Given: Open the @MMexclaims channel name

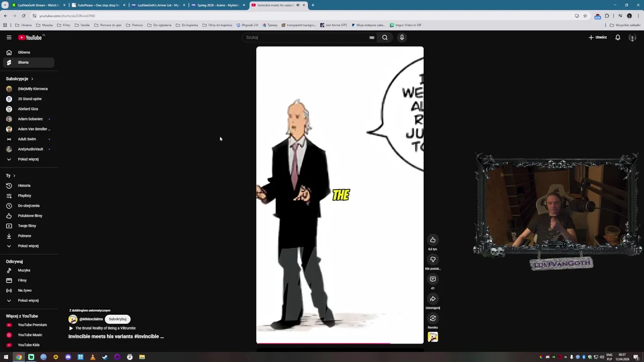Looking at the screenshot, I should 91,319.
